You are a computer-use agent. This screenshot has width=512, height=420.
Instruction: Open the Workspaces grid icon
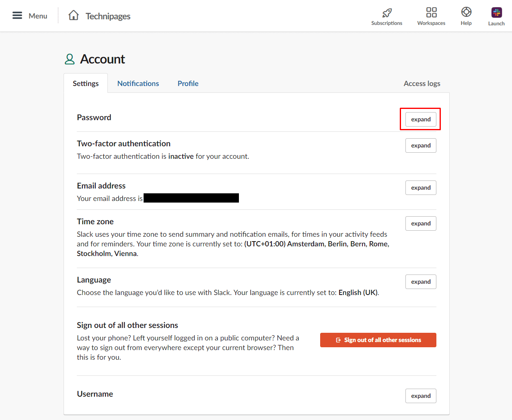(x=431, y=12)
